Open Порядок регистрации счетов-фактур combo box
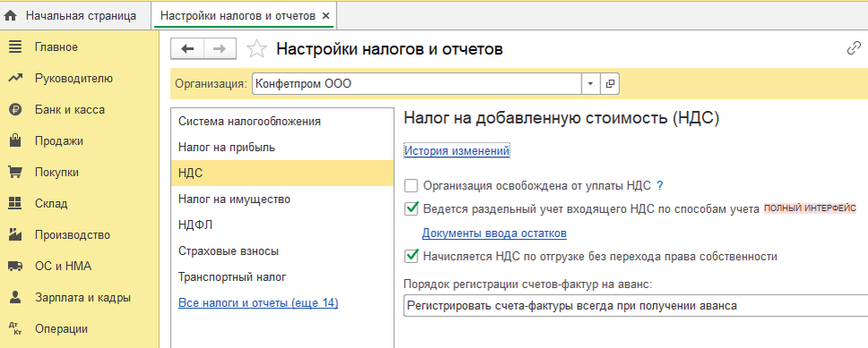The width and height of the screenshot is (868, 348). click(635, 305)
